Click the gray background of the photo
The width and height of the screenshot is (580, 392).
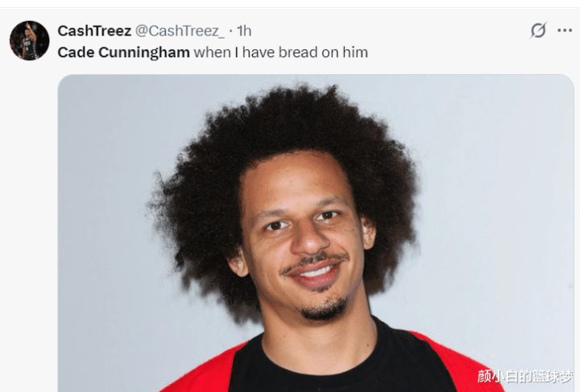point(499,185)
